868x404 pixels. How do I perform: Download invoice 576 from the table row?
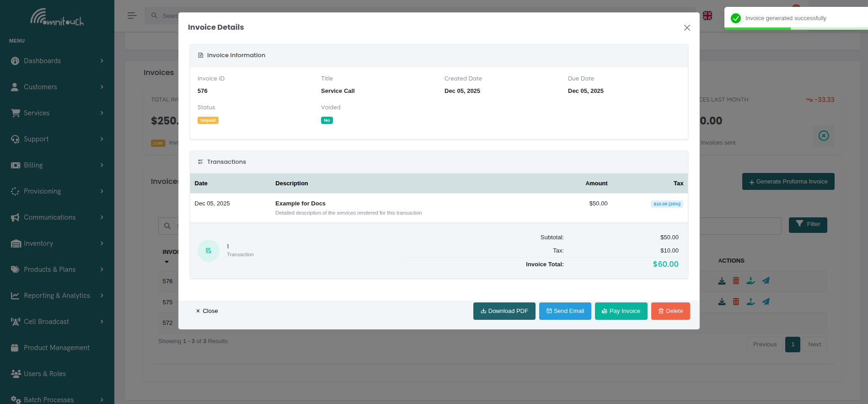[x=722, y=281]
